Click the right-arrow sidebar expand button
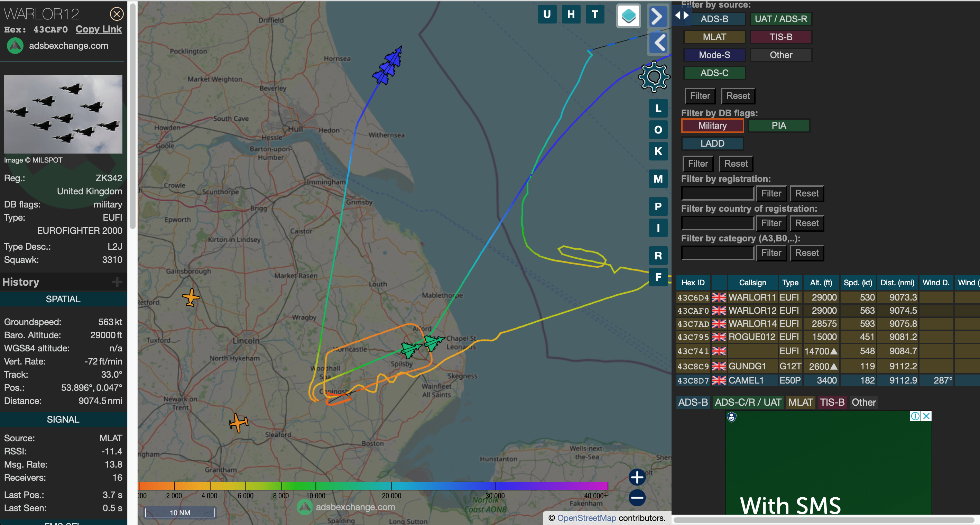 [658, 16]
